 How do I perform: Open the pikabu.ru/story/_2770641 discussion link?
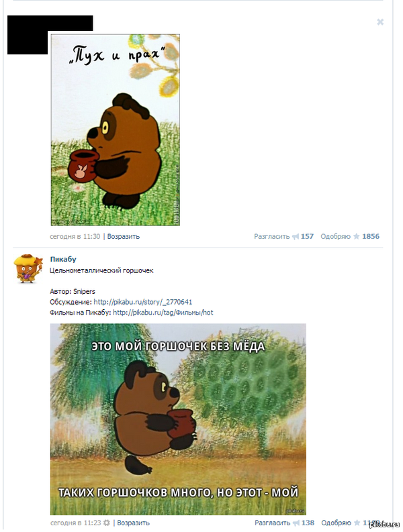click(142, 302)
